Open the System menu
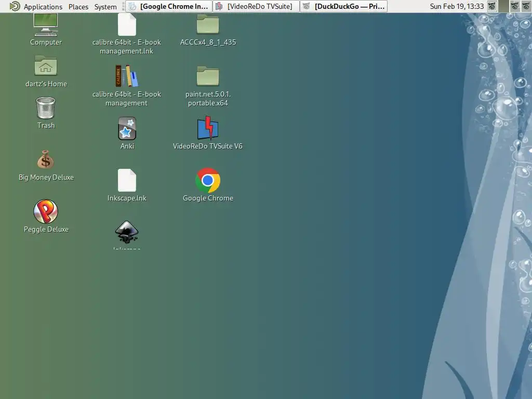The height and width of the screenshot is (399, 532). point(105,6)
